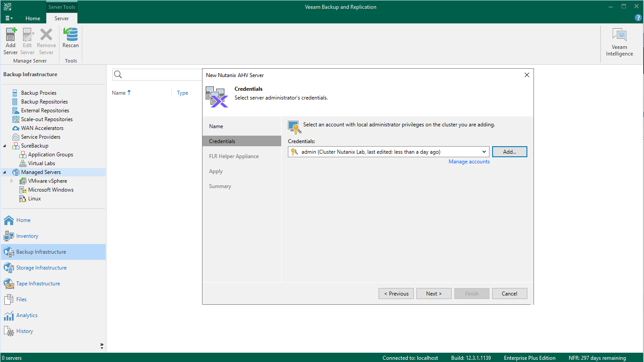Switch to the Server ribbon tab
Image resolution: width=644 pixels, height=362 pixels.
point(62,18)
